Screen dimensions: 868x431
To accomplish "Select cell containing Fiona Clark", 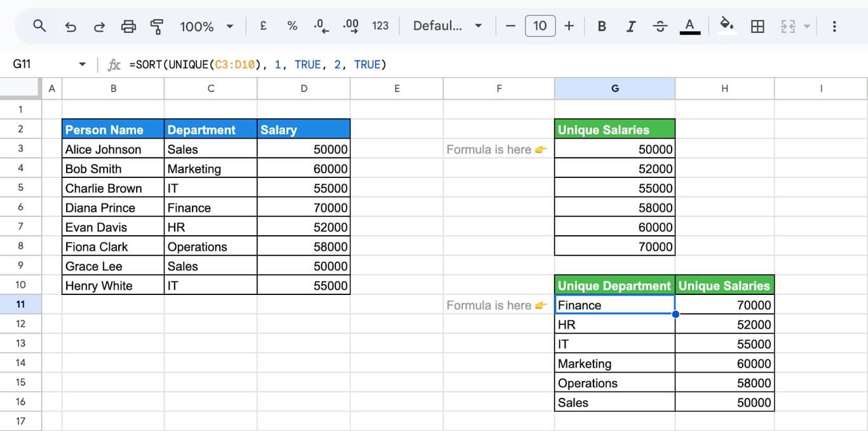I will coord(113,246).
